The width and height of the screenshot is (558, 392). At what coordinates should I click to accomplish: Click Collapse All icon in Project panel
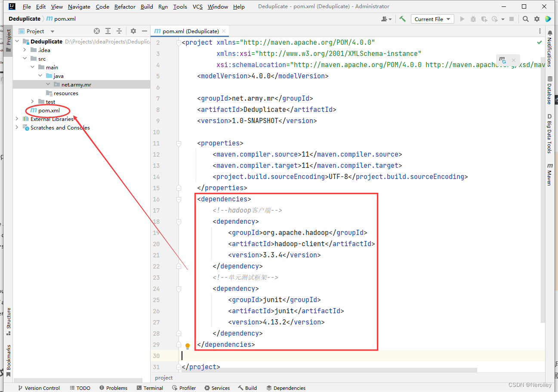pos(119,31)
